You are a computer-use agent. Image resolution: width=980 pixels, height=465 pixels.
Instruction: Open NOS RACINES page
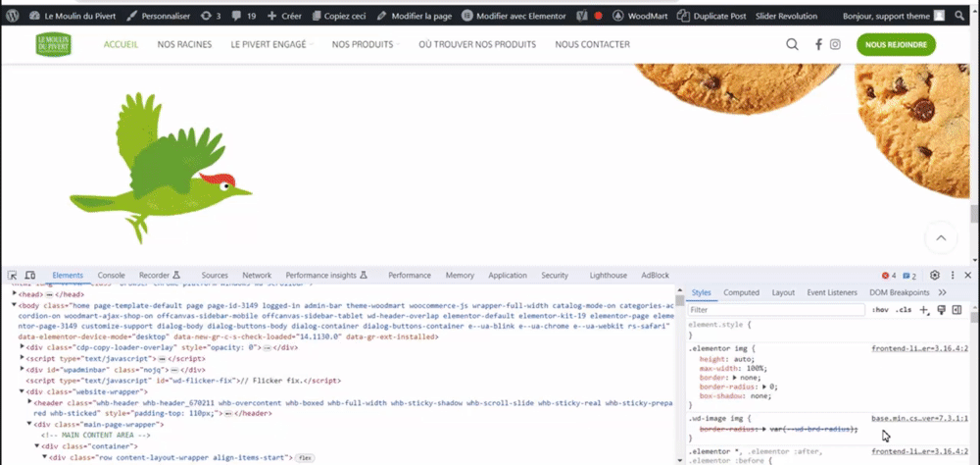[x=184, y=44]
